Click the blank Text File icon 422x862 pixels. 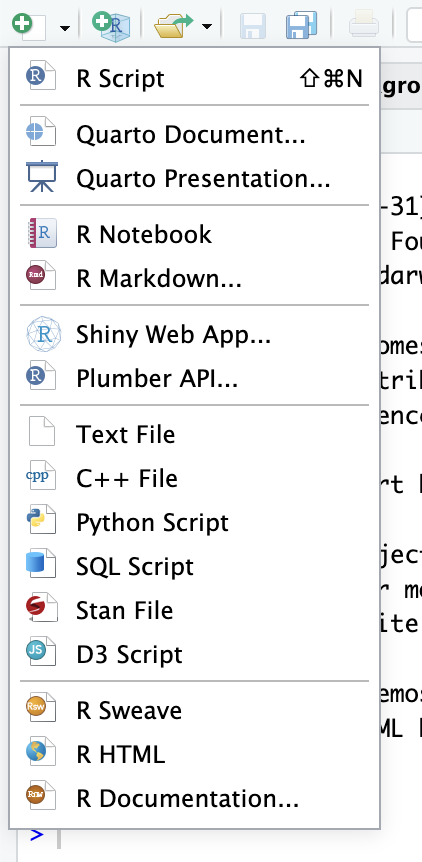click(x=42, y=432)
